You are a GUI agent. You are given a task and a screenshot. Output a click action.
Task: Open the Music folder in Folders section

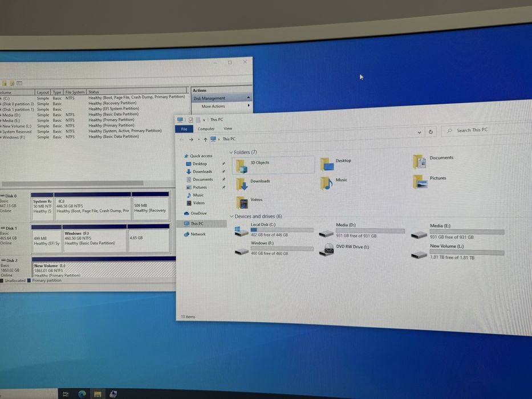point(334,182)
